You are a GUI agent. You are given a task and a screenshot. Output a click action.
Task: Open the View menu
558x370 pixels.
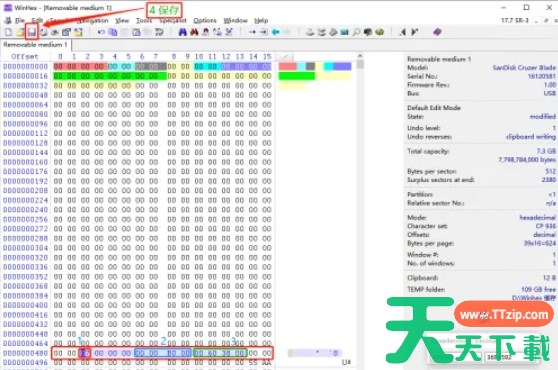coord(122,21)
